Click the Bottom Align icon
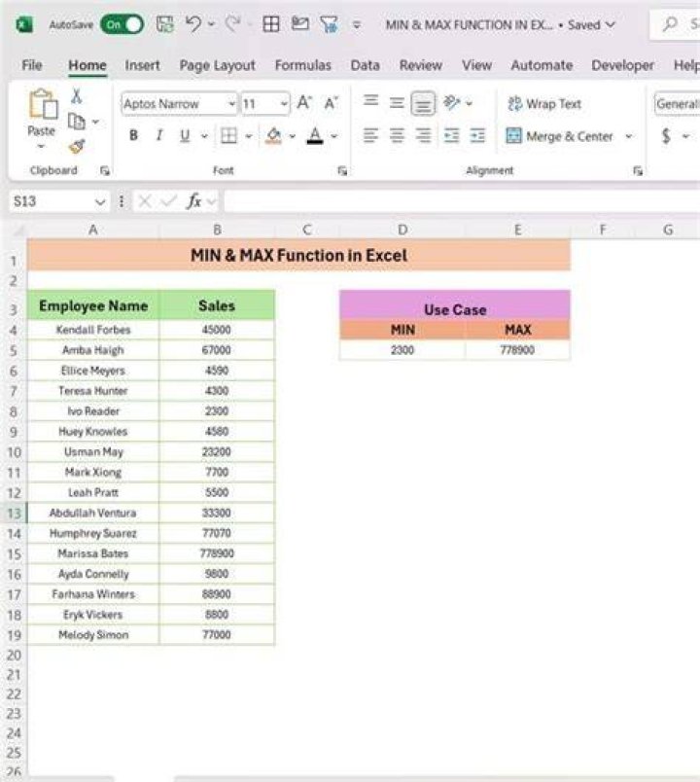The image size is (700, 782). [x=423, y=103]
